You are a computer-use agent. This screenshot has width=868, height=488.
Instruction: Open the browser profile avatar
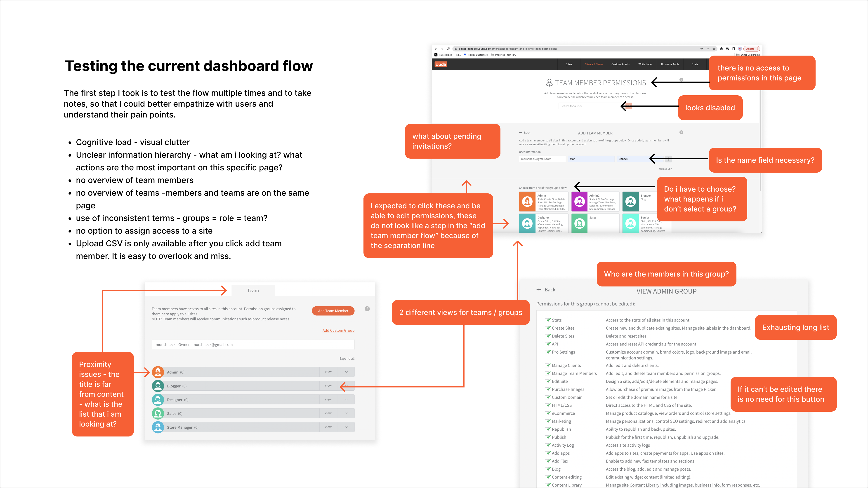[x=740, y=49]
